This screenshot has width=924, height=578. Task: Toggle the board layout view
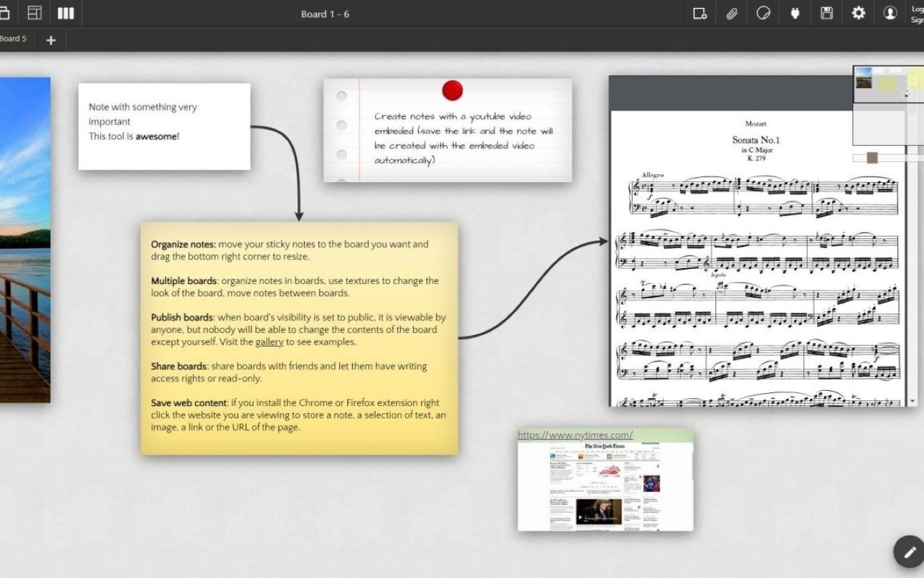tap(34, 12)
